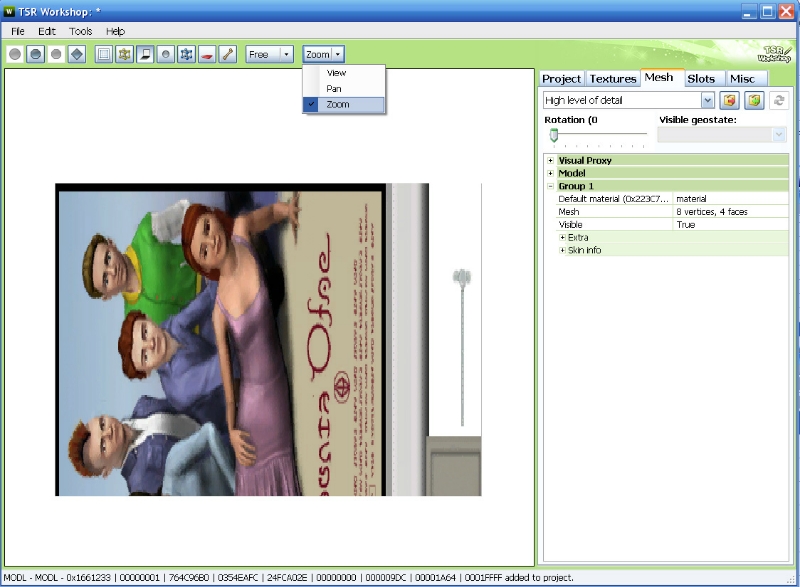Viewport: 800px width, 587px height.
Task: Click the mesh icon with green arrow
Action: (754, 101)
